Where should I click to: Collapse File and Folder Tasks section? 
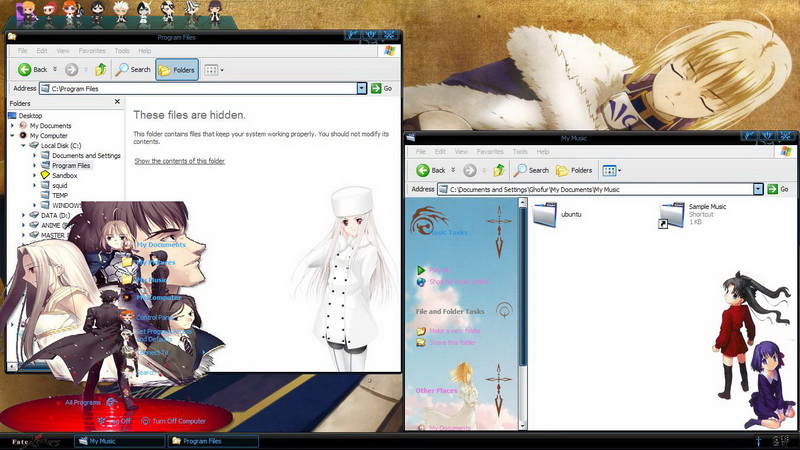tap(505, 310)
